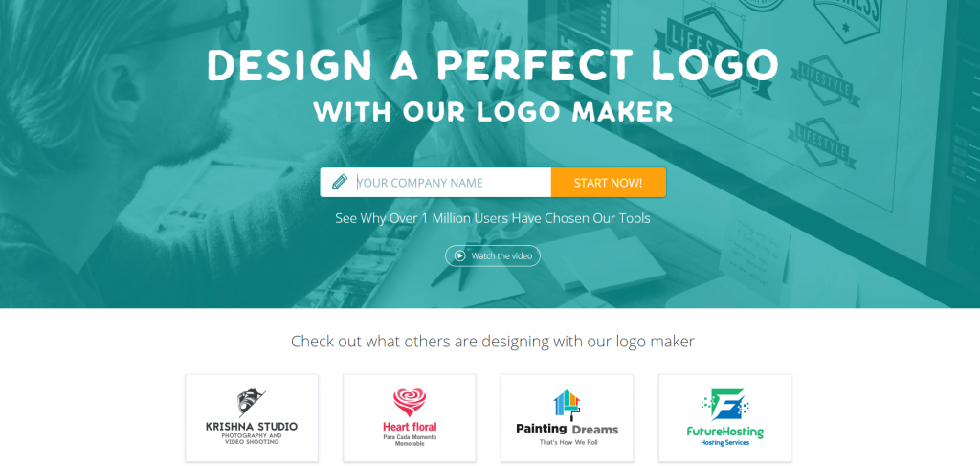980x466 pixels.
Task: Click the play circle icon beside Watch the video
Action: (x=460, y=255)
